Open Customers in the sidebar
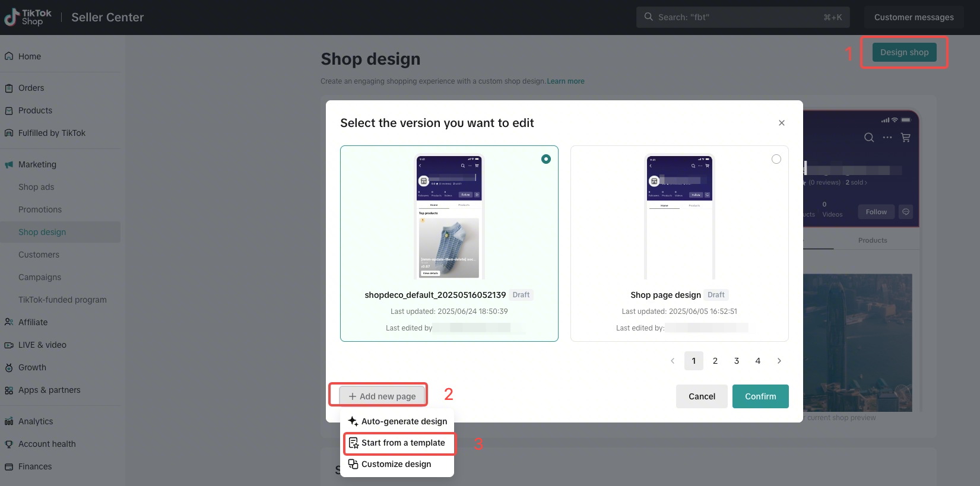This screenshot has height=486, width=980. coord(39,255)
